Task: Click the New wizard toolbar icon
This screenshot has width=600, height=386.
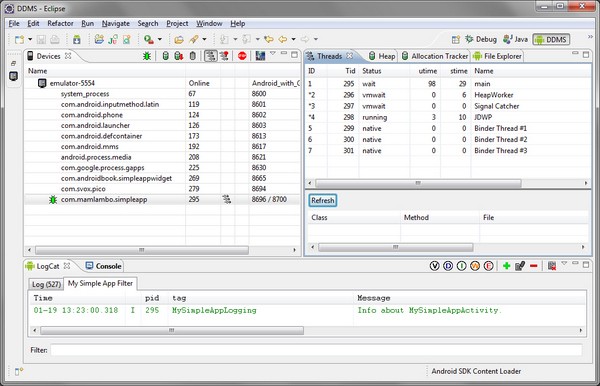Action: (19, 39)
